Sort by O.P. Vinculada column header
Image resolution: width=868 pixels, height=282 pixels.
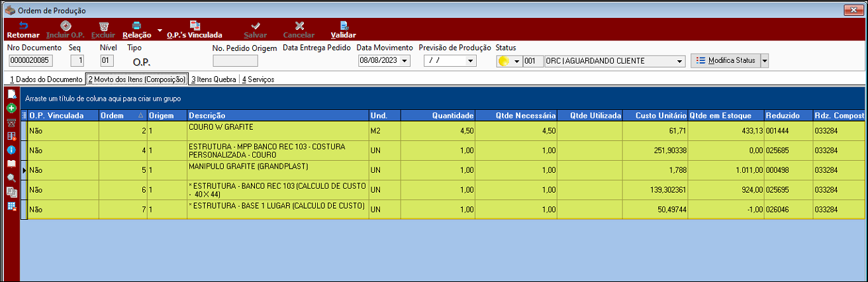pyautogui.click(x=64, y=115)
